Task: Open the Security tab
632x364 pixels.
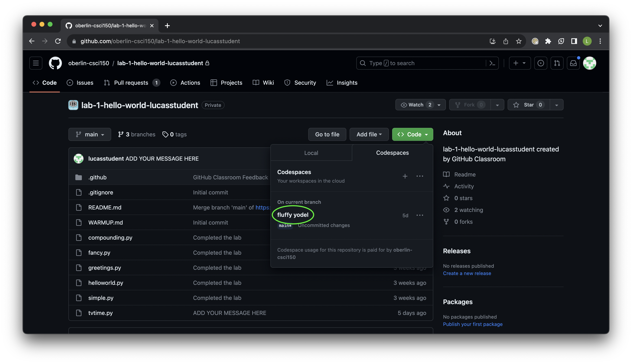Action: 300,83
